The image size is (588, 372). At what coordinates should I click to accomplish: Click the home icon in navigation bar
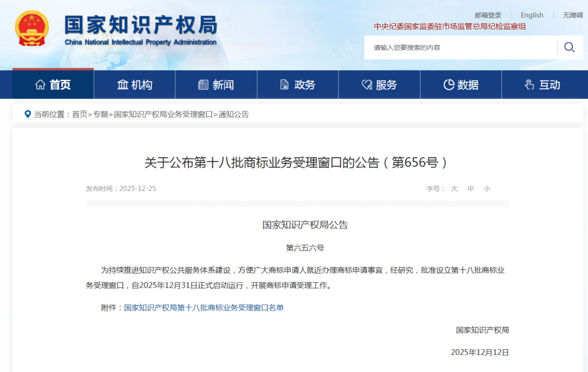(x=40, y=85)
